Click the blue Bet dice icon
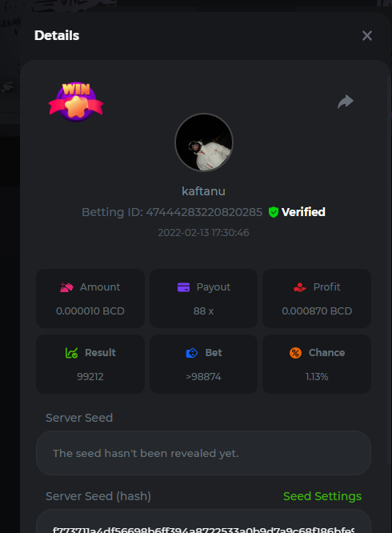The width and height of the screenshot is (392, 533). 192,353
